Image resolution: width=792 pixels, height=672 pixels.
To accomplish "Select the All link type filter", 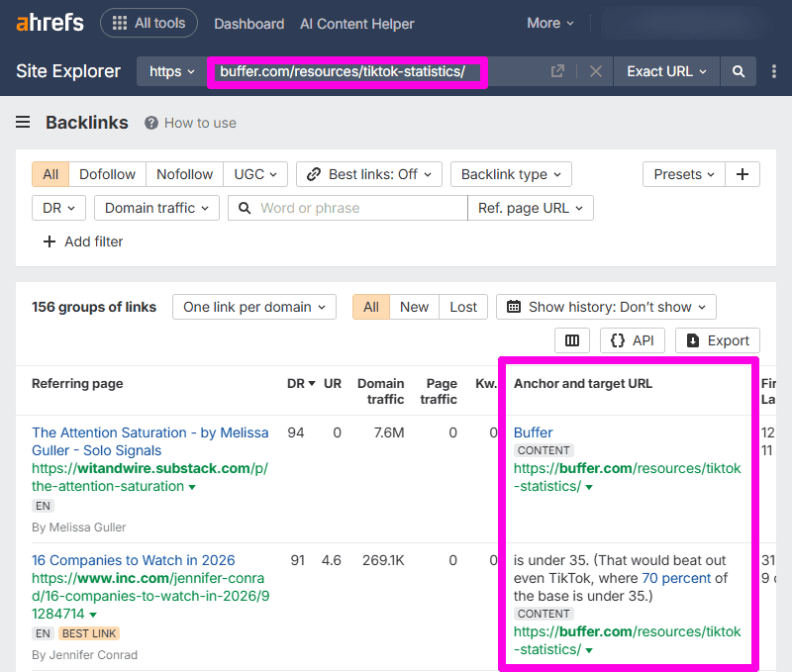I will click(x=50, y=174).
